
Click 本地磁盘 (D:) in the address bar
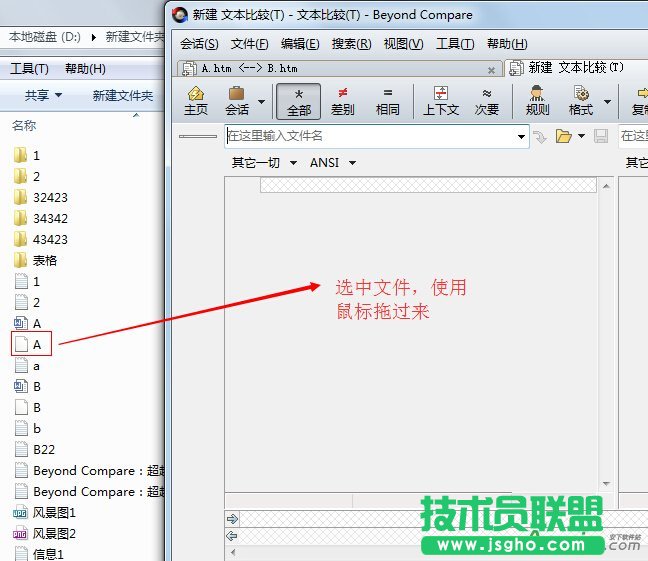click(45, 37)
